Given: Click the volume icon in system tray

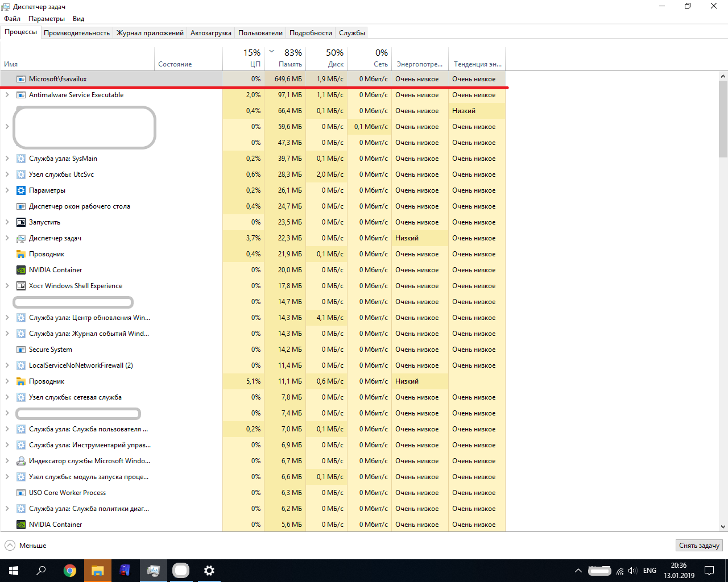Looking at the screenshot, I should tap(632, 571).
